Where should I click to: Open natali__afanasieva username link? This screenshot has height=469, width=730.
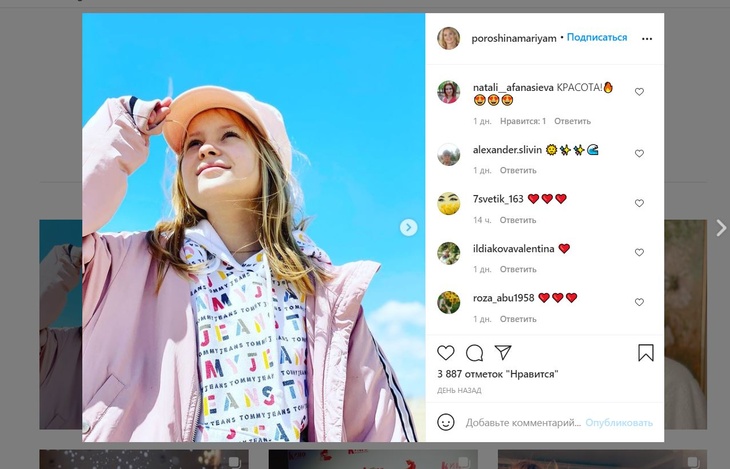(513, 88)
